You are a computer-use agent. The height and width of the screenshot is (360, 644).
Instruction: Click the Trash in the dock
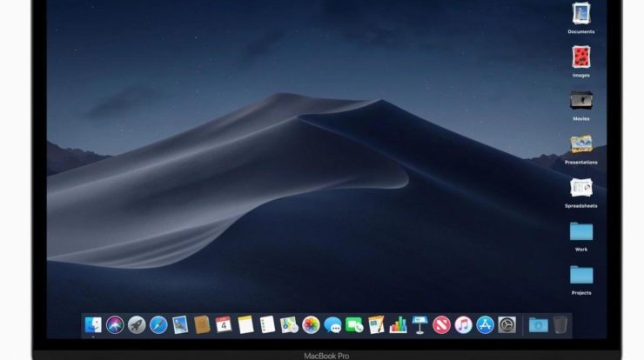click(x=560, y=325)
